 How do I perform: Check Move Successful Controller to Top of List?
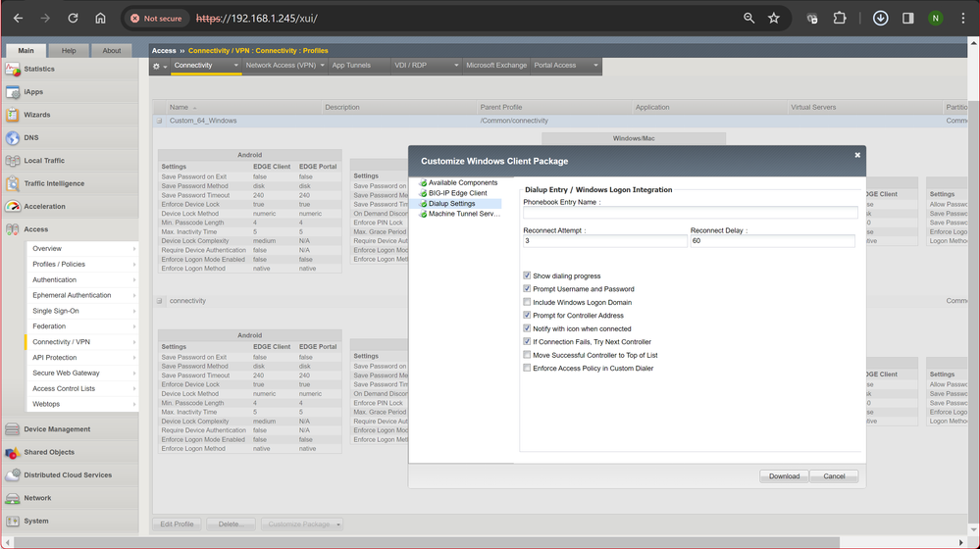528,356
